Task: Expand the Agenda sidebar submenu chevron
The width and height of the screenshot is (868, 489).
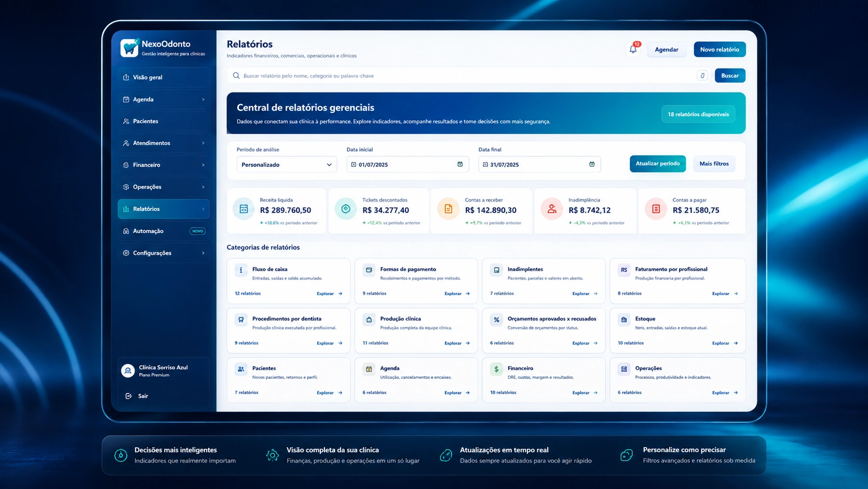Action: [203, 99]
